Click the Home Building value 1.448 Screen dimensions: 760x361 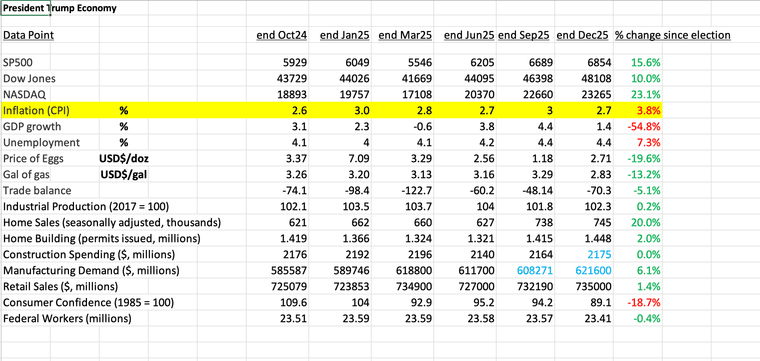[x=598, y=238]
